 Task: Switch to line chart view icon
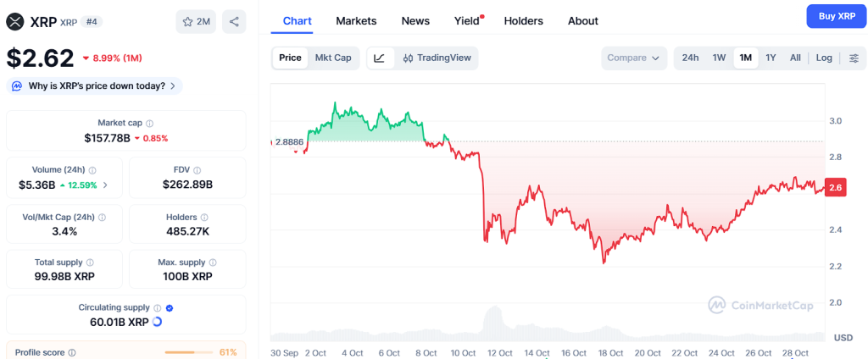click(x=380, y=58)
